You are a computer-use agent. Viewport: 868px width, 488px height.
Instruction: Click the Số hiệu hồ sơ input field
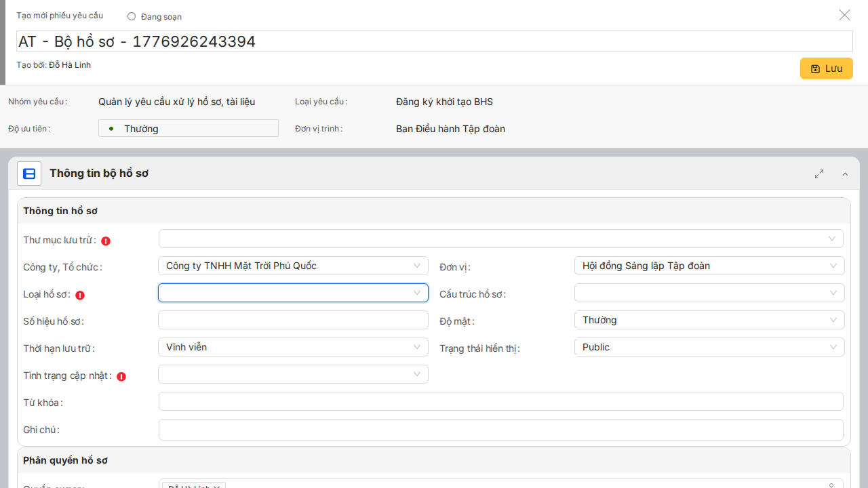[293, 320]
